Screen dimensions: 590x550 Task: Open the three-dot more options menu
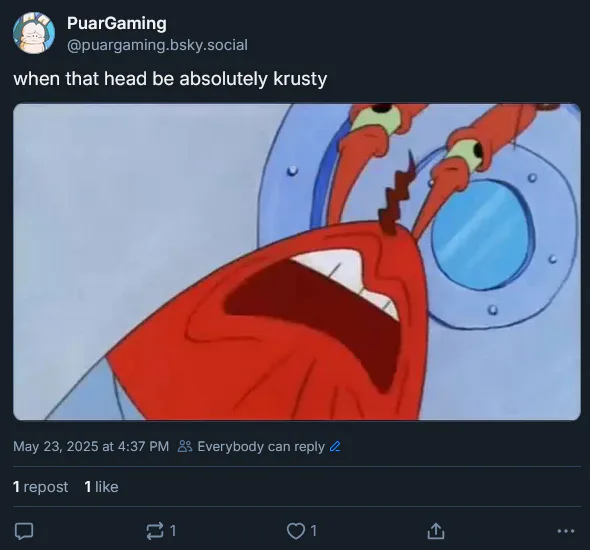pos(566,531)
